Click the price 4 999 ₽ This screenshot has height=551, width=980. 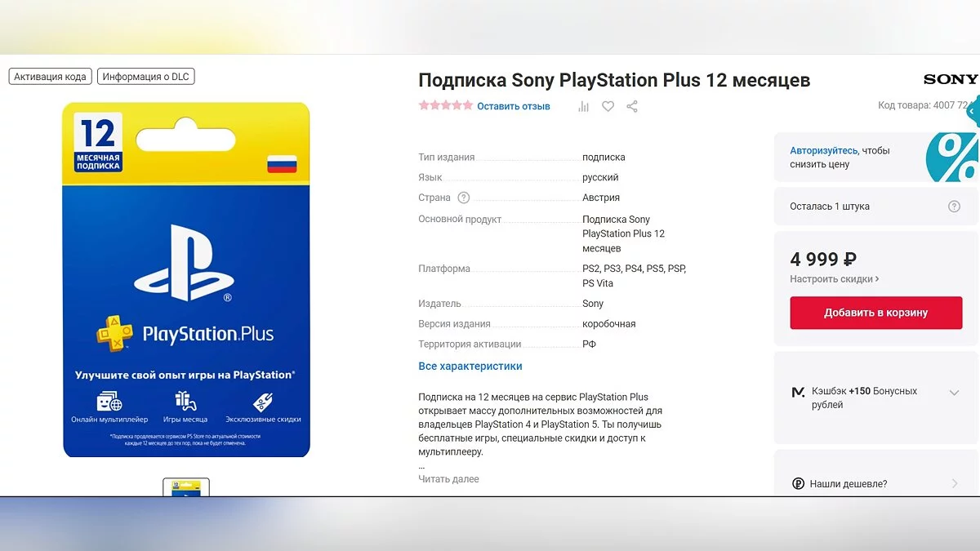coord(823,260)
